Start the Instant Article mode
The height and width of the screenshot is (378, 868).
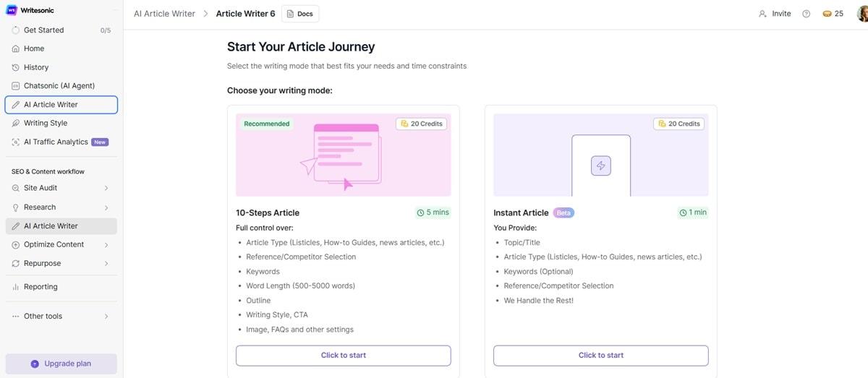[x=601, y=356]
